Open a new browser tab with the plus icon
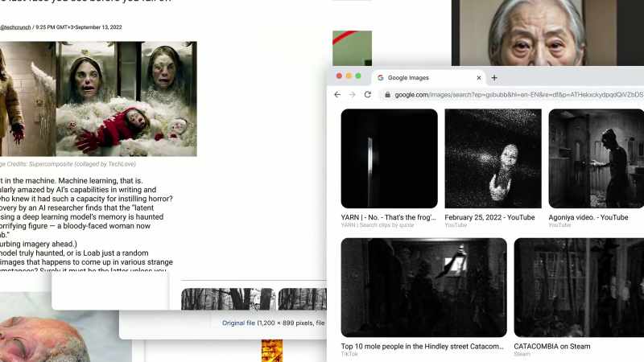 coord(494,77)
